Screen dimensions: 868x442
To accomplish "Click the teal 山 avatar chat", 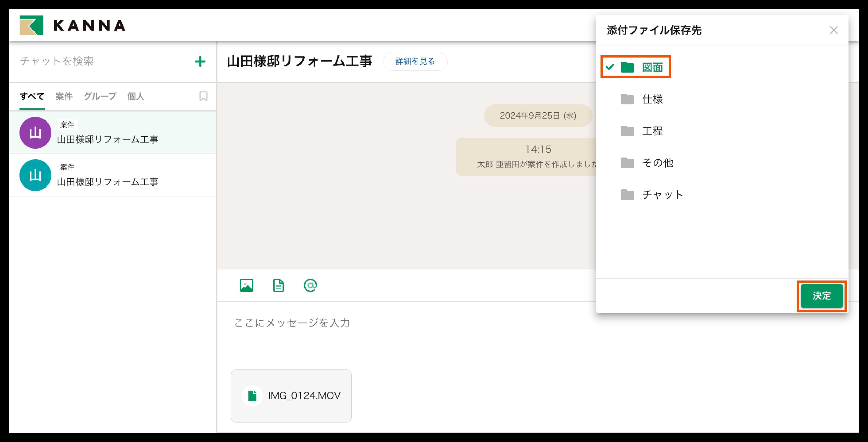I will point(35,175).
